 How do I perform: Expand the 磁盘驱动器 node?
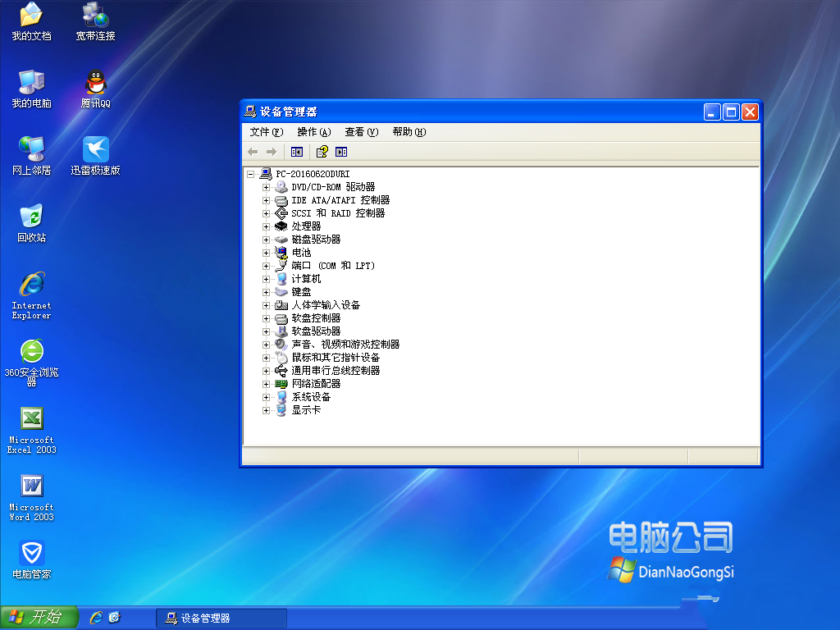tap(266, 240)
